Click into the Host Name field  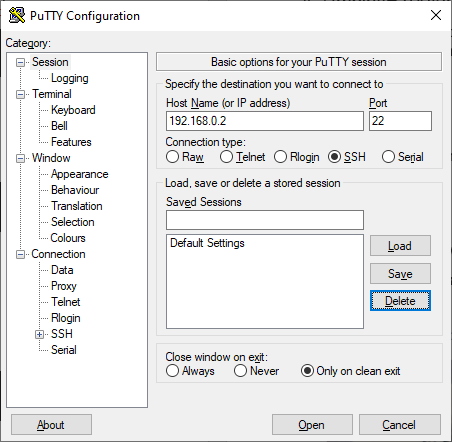tap(265, 121)
